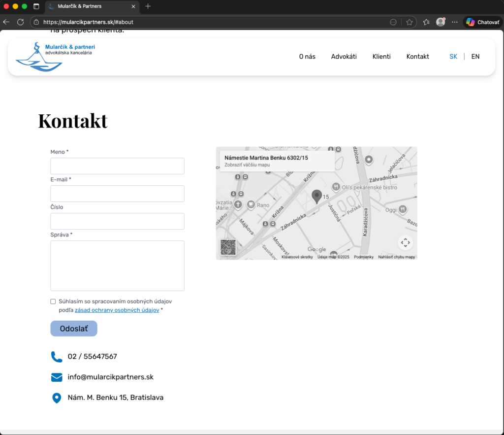Focus the Číslo input field

[x=117, y=221]
